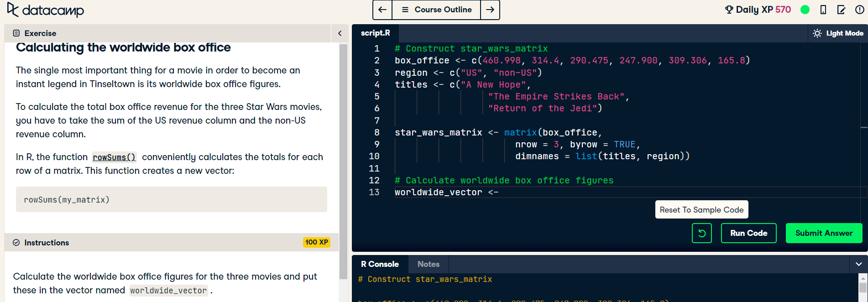Click the DataCamp logo
The image size is (868, 302).
coord(46,10)
